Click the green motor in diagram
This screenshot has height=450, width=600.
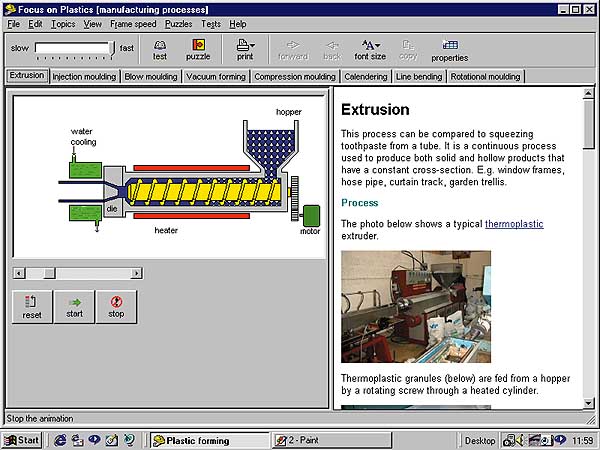[311, 216]
